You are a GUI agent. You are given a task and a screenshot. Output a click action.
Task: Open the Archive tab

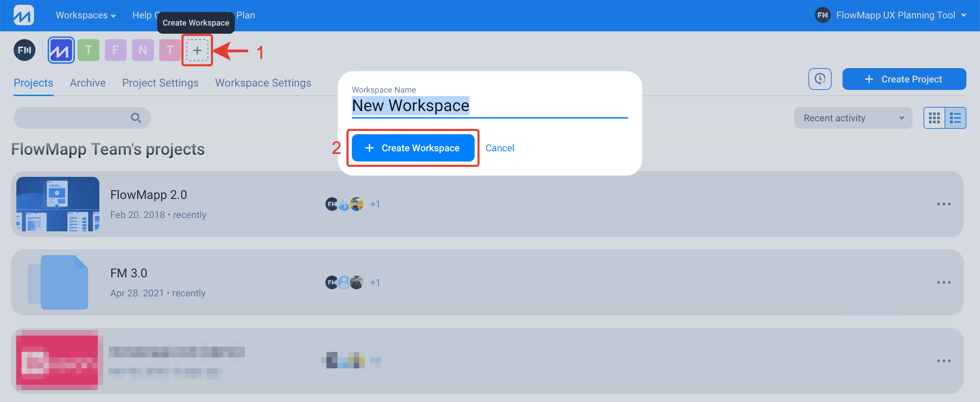(87, 83)
